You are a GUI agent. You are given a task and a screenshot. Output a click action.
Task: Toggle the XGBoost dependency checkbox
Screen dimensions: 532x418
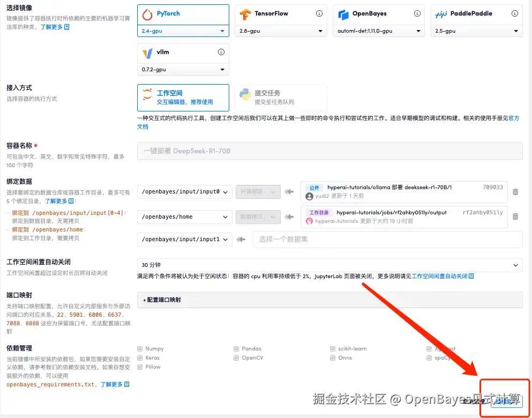pyautogui.click(x=429, y=349)
